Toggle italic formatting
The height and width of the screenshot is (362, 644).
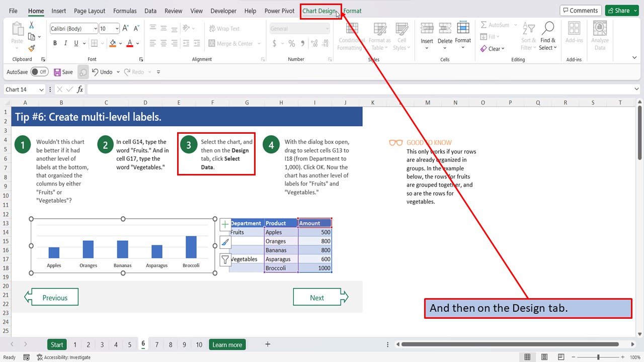(65, 43)
